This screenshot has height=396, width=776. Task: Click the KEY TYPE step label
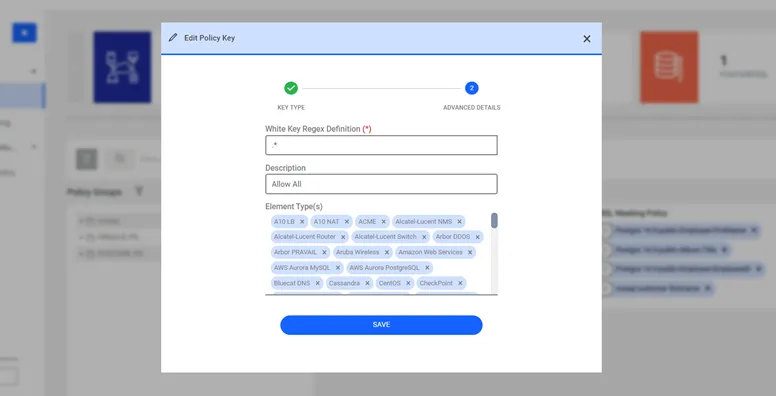[x=291, y=107]
